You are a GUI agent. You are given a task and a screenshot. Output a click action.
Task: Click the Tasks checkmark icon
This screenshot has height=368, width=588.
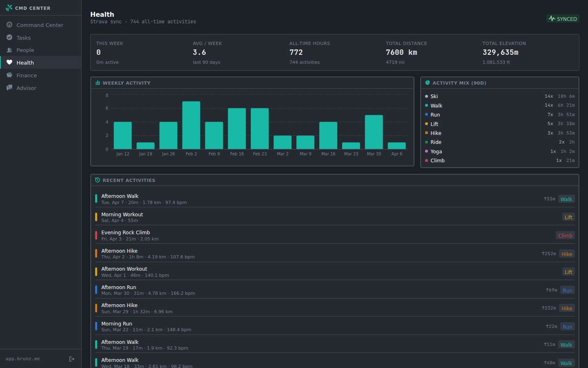tap(9, 37)
